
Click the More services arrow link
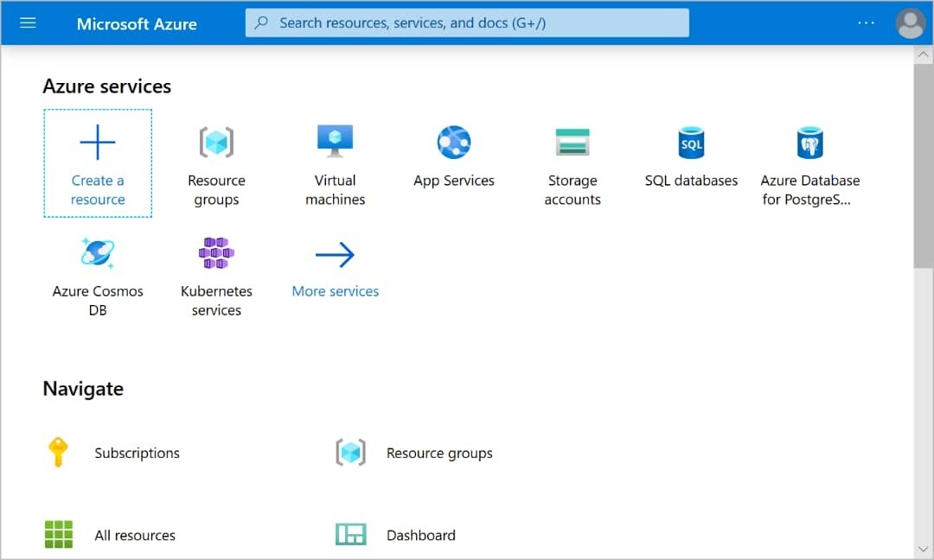click(x=335, y=256)
